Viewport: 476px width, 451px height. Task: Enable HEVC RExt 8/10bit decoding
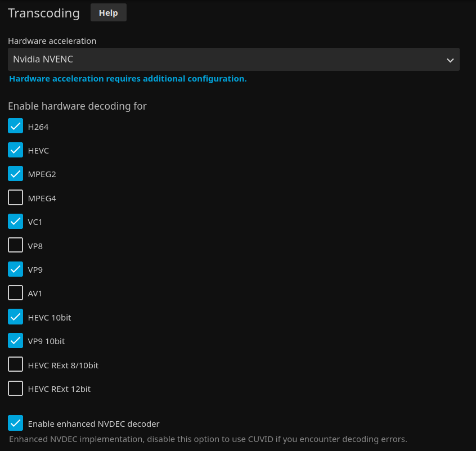pyautogui.click(x=16, y=365)
